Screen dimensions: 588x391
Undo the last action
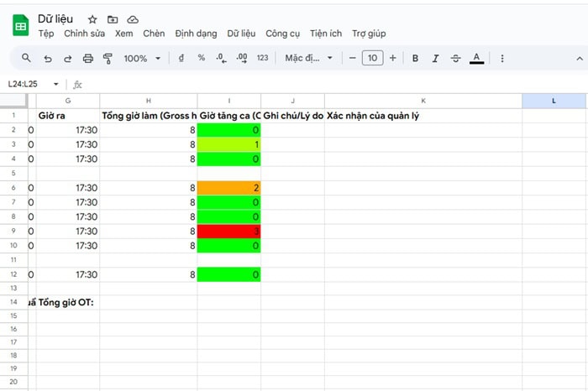[47, 59]
